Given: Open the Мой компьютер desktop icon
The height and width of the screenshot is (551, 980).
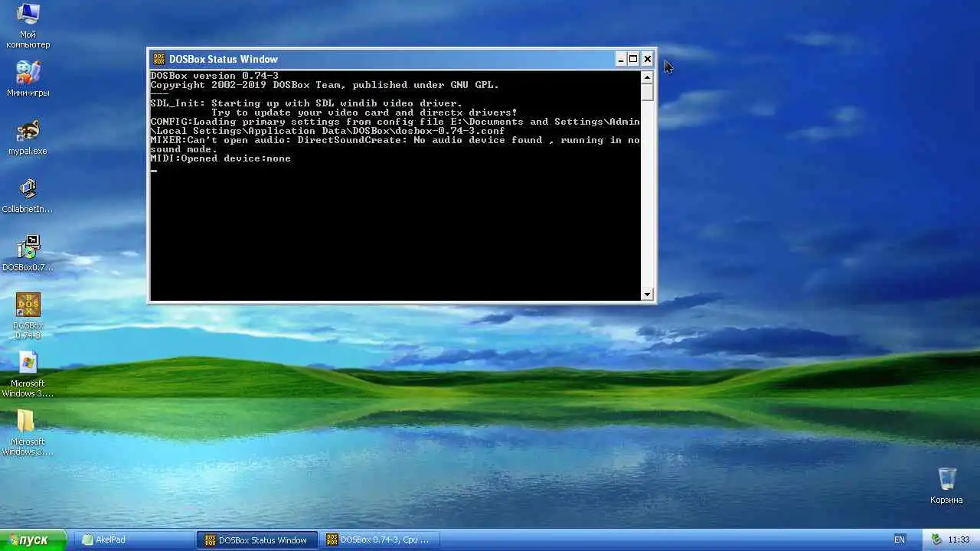Looking at the screenshot, I should (28, 25).
